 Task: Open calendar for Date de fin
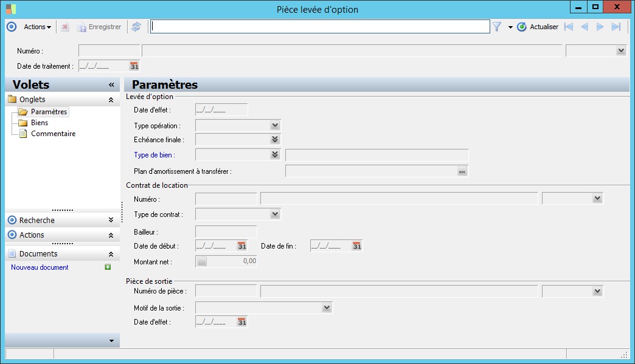coord(356,246)
